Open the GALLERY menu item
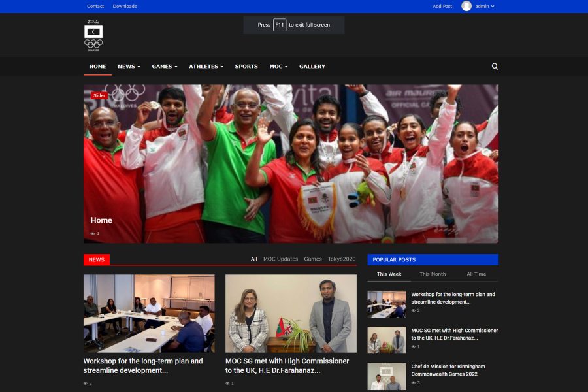The image size is (588, 392). 312,67
